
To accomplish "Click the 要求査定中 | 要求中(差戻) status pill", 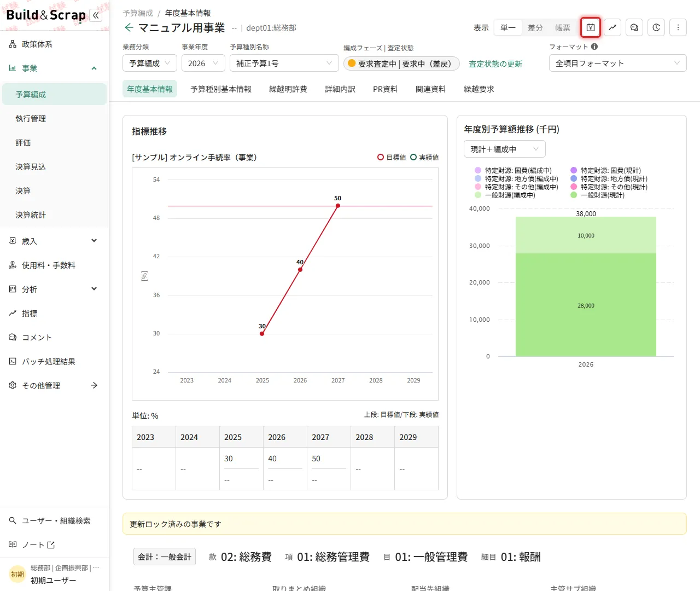I will pos(401,64).
